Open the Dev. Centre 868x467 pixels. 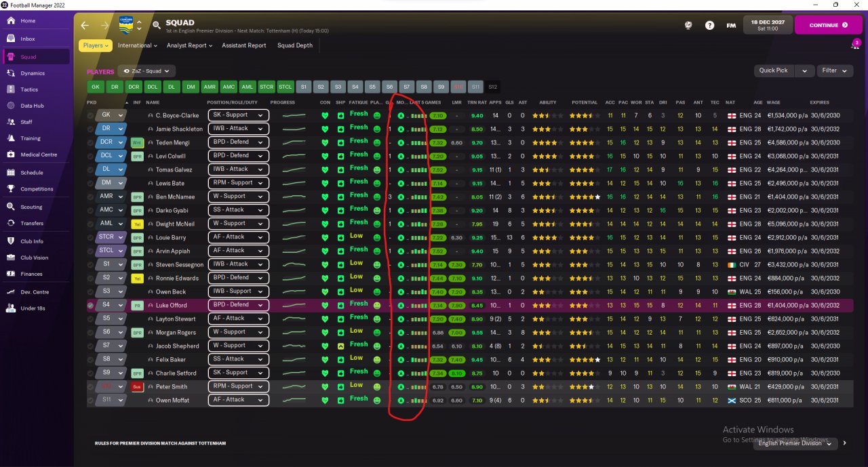[x=36, y=292]
